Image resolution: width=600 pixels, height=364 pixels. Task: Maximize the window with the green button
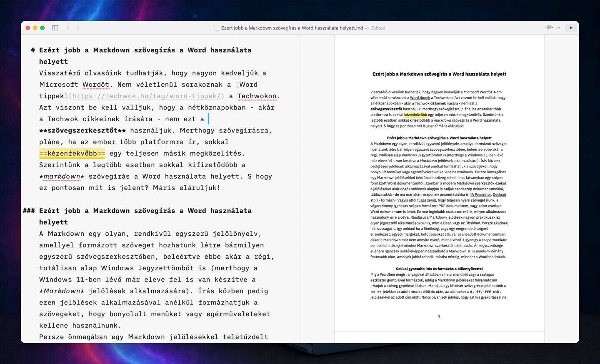click(x=42, y=28)
